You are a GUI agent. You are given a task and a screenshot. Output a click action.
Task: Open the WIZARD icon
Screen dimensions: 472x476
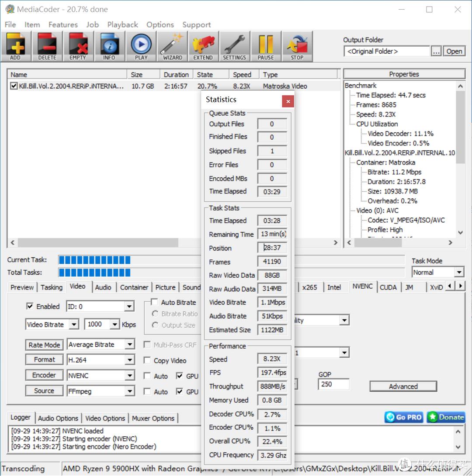click(172, 46)
